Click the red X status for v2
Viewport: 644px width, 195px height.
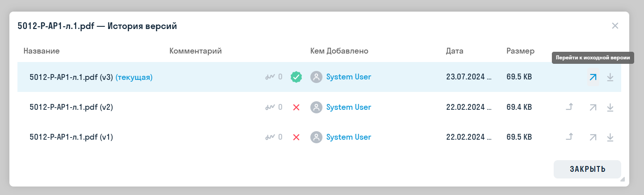[x=296, y=107]
